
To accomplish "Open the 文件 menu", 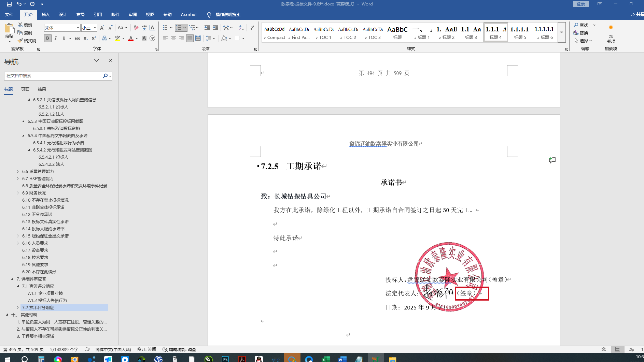I will coord(9,14).
